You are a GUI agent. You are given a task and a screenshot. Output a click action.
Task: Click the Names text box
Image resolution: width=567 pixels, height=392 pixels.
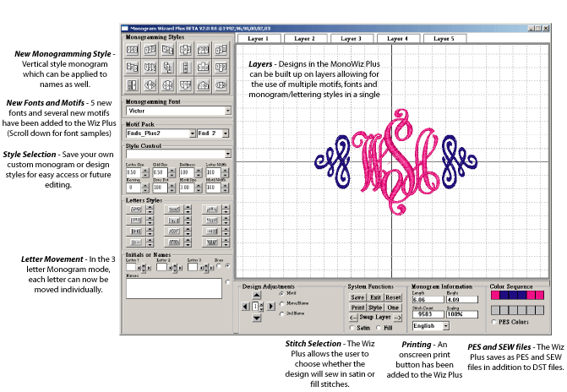coord(174,288)
